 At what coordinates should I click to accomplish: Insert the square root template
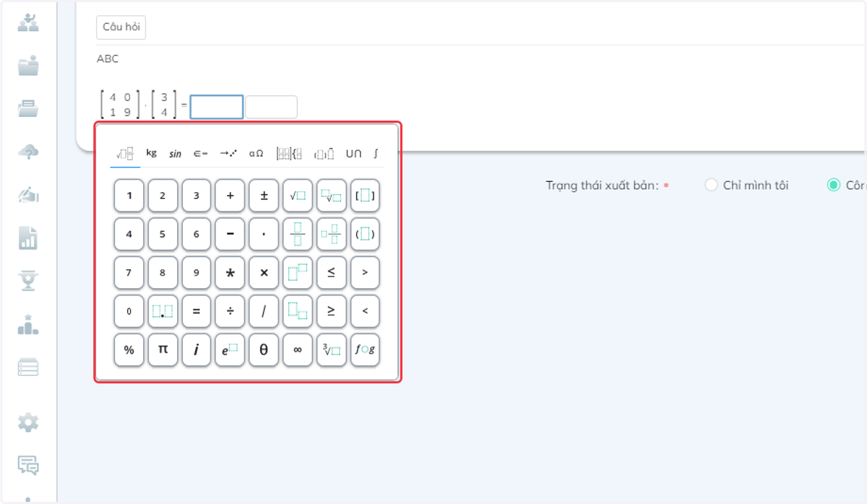[x=298, y=195]
